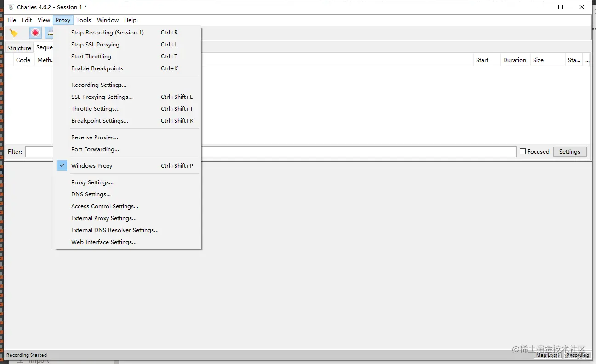Open External DNS Resolver Settings...

pyautogui.click(x=127, y=230)
